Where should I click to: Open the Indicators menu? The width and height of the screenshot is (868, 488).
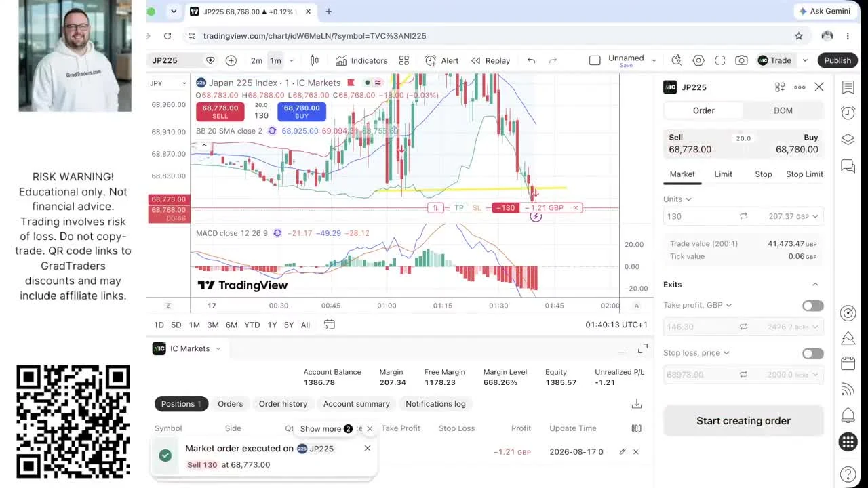(361, 60)
